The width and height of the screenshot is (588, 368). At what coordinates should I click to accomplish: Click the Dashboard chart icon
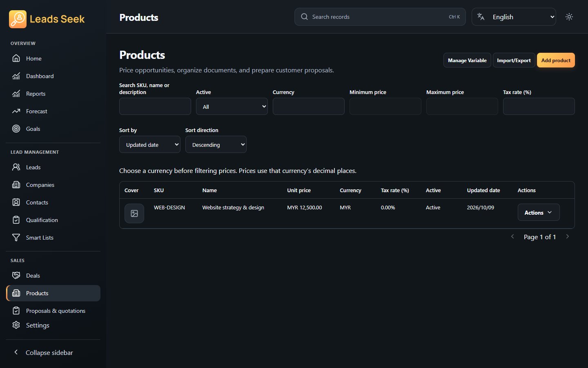click(x=16, y=76)
